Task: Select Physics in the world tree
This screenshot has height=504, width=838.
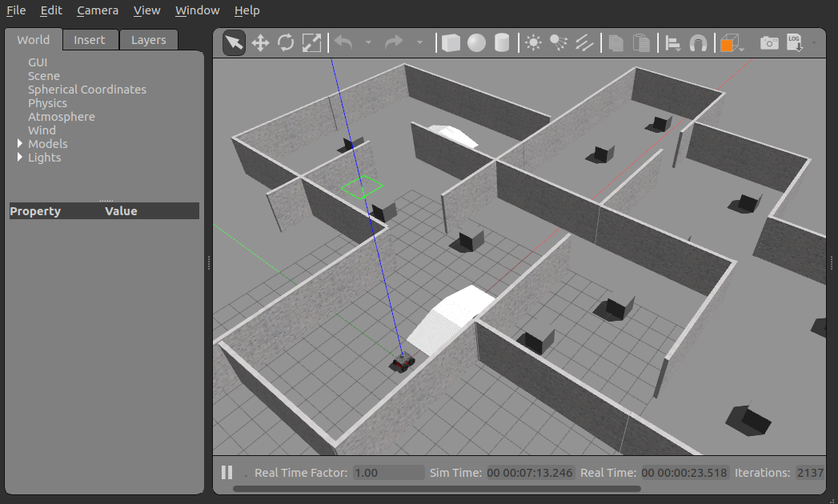Action: pos(47,103)
